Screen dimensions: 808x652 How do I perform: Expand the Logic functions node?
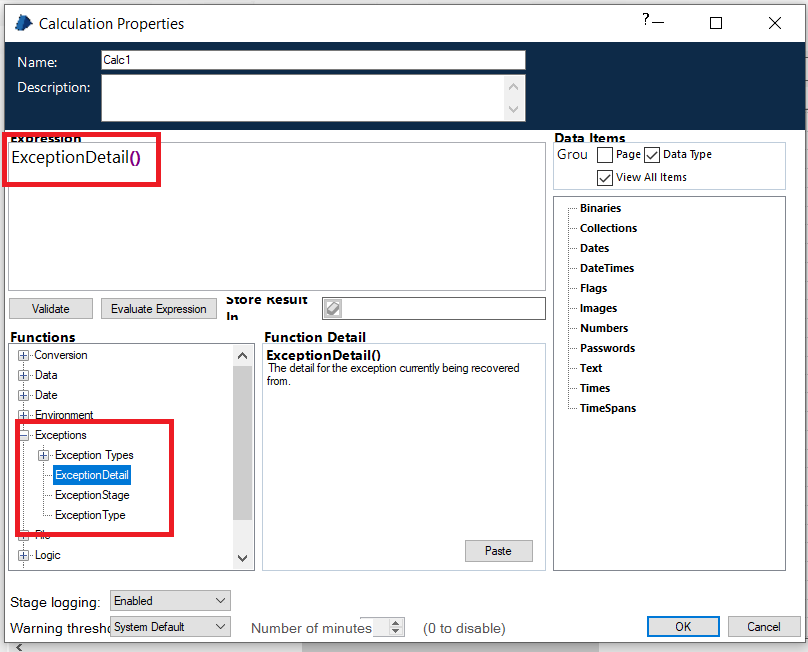[x=23, y=555]
